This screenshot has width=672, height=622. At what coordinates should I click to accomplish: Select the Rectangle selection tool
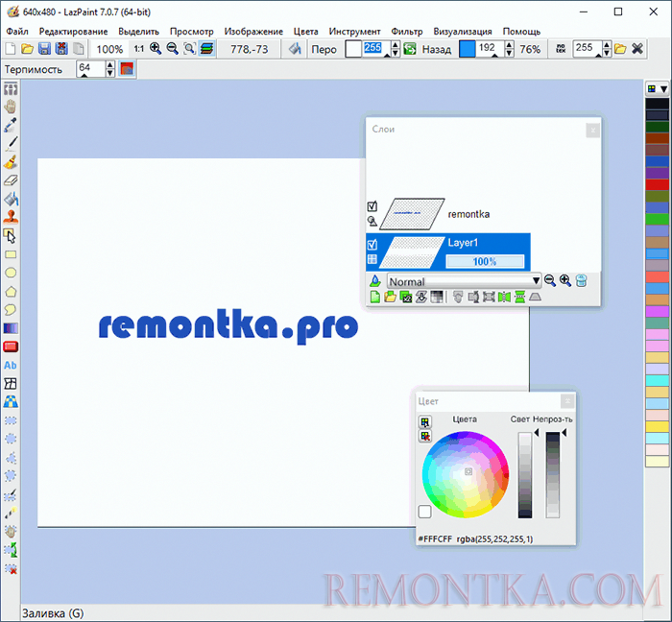tap(11, 420)
